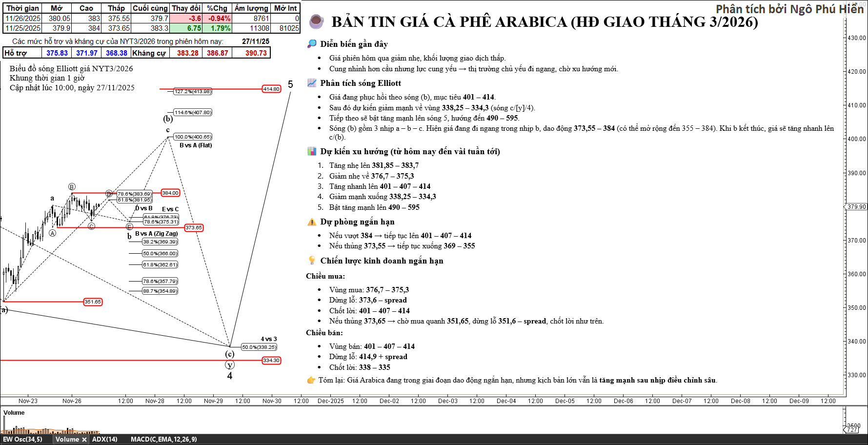Open the ADX(14) indicator tab
This screenshot has height=445, width=868.
point(104,439)
